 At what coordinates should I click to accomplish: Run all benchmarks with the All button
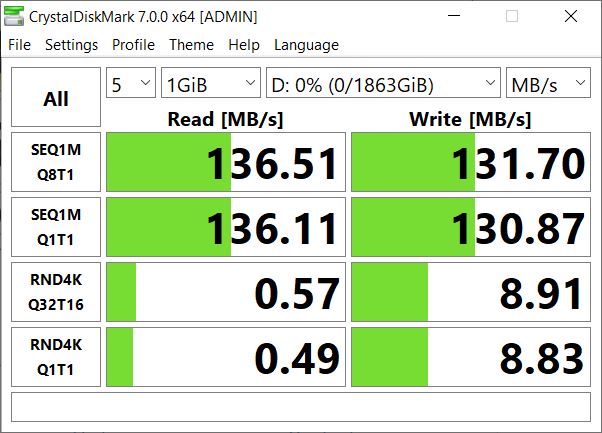(56, 97)
